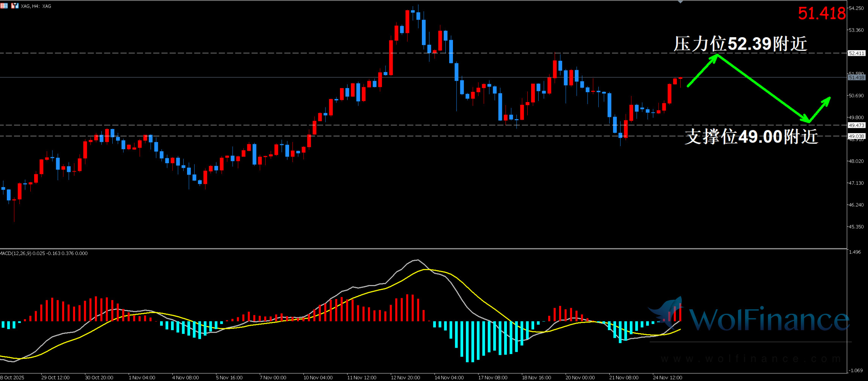
Task: Select the first upward green arrow tip at resistance
Action: tap(717, 55)
